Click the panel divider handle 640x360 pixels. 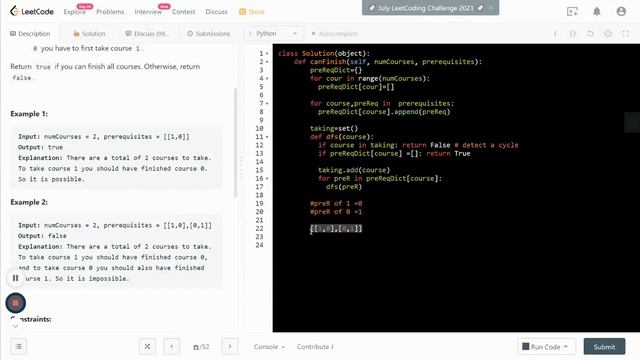241,167
